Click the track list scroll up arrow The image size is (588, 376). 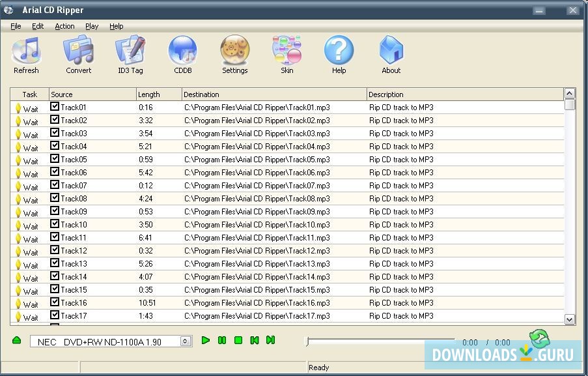point(570,93)
